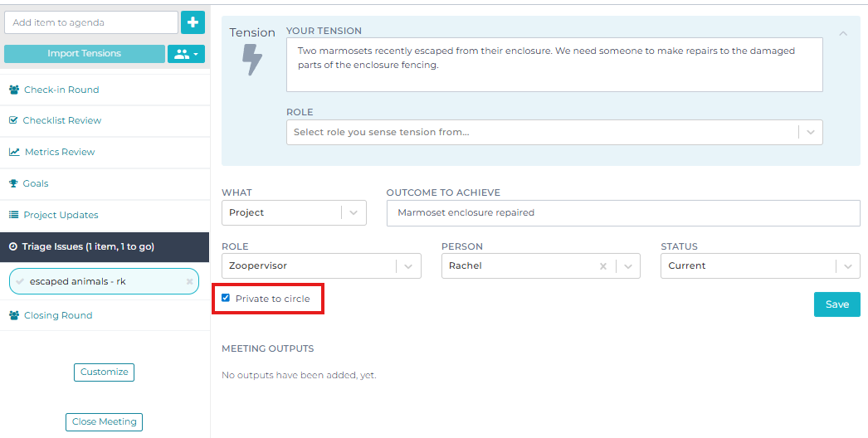Click the checkmark on escaped animals item

click(x=20, y=282)
